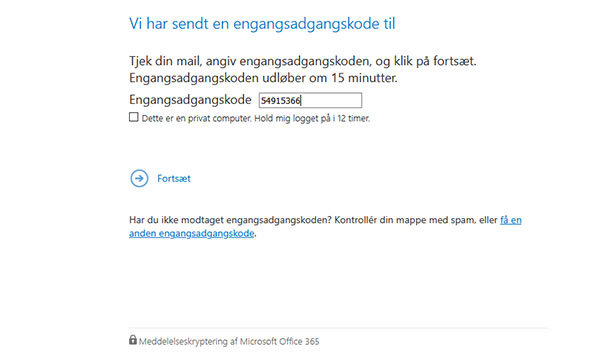Image resolution: width=600 pixels, height=360 pixels.
Task: Focus the Engangsadgangskode input field
Action: (x=310, y=100)
